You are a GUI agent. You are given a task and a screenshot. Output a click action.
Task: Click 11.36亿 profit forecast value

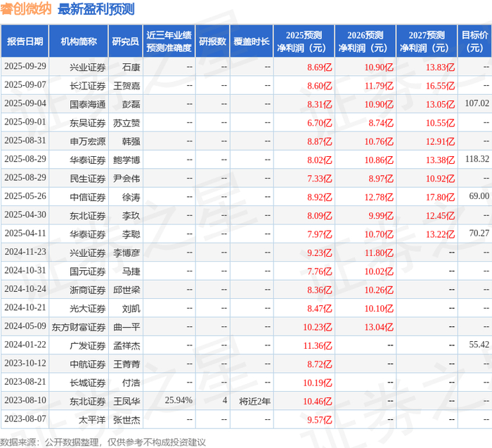click(317, 345)
